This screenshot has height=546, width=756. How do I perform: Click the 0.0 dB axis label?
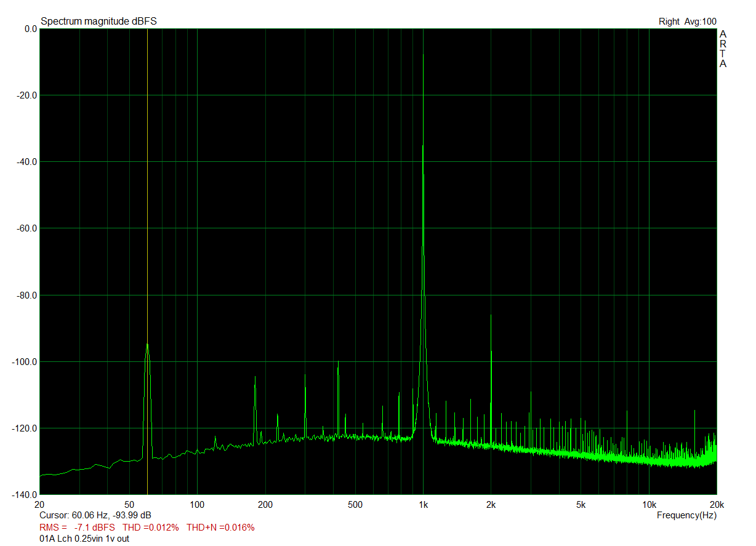(31, 29)
